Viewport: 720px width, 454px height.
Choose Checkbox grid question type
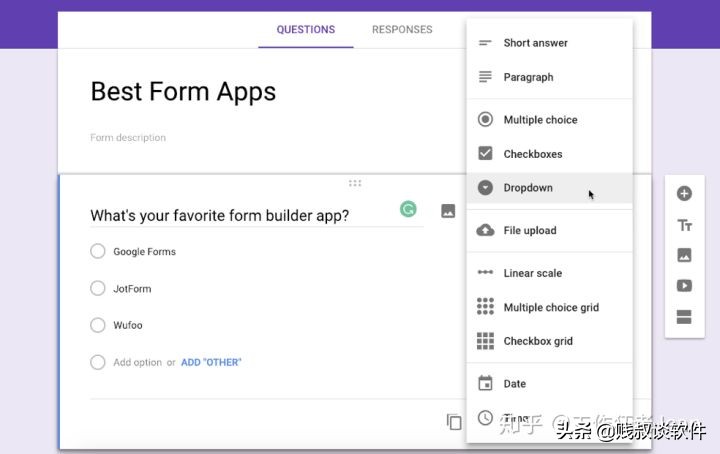[549, 341]
